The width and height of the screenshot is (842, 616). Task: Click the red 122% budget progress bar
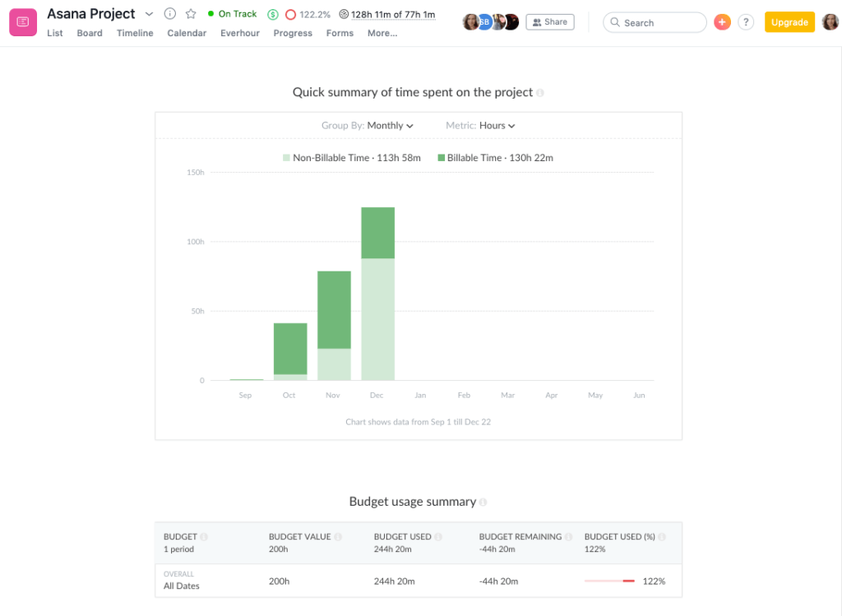pyautogui.click(x=608, y=580)
